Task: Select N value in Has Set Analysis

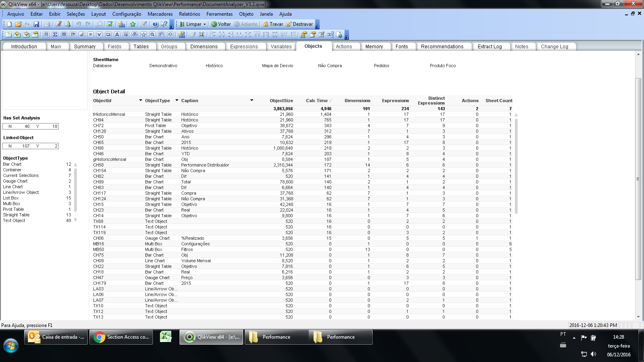Action: coord(17,126)
